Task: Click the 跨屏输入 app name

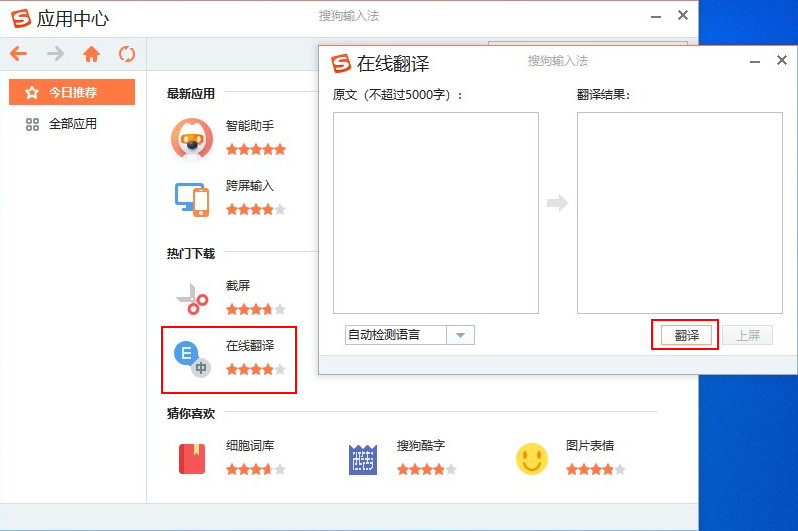Action: click(250, 185)
